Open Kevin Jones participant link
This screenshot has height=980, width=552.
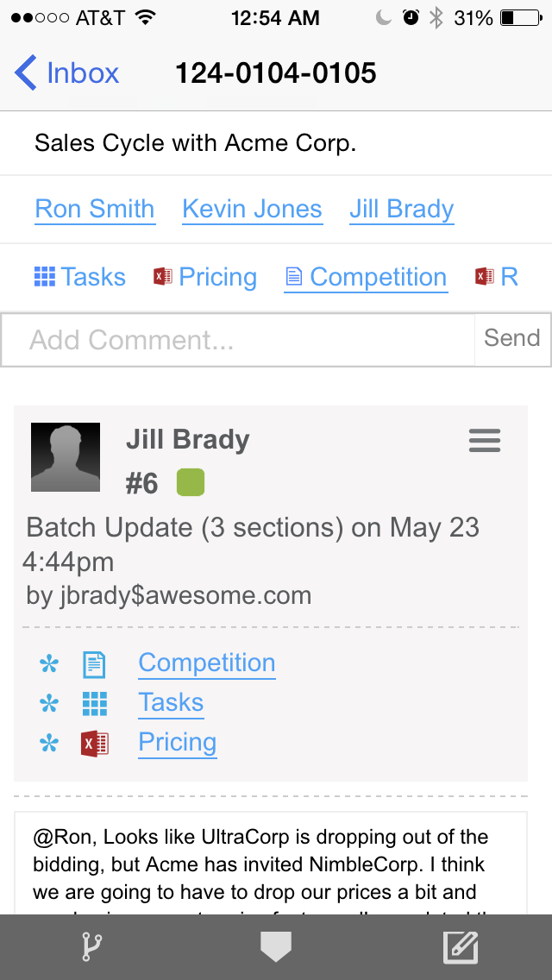pyautogui.click(x=252, y=209)
